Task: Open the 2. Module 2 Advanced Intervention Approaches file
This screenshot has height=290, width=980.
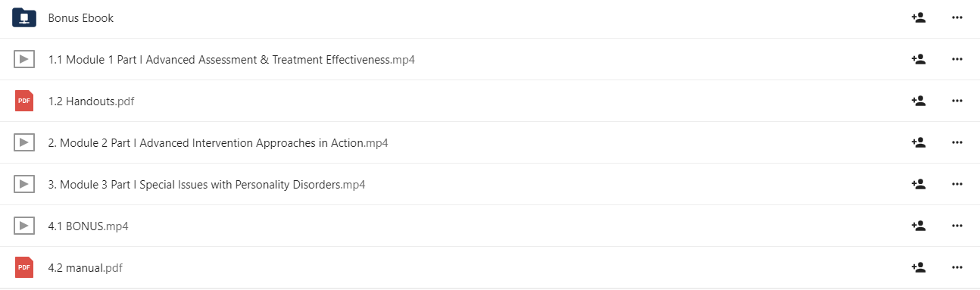Action: pos(218,142)
